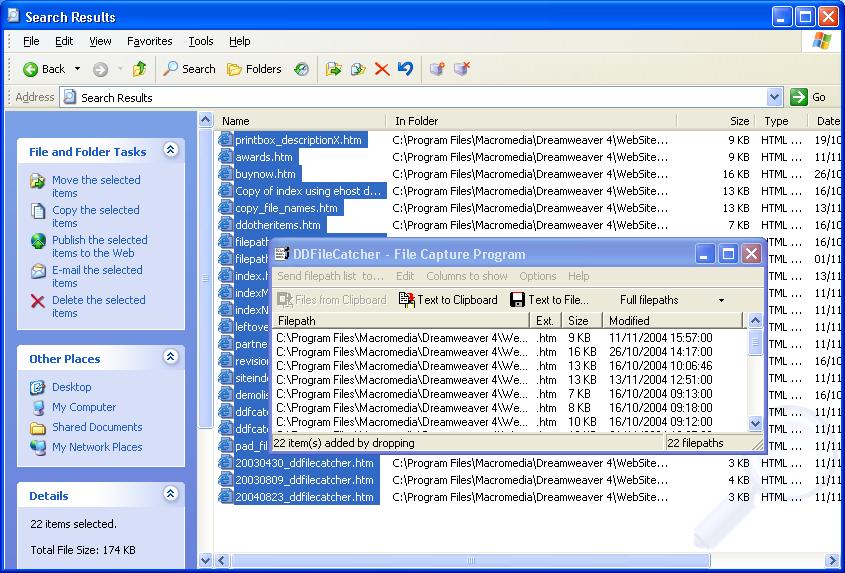Screen dimensions: 845x573
Task: Toggle the Folders pane button
Action: 254,69
